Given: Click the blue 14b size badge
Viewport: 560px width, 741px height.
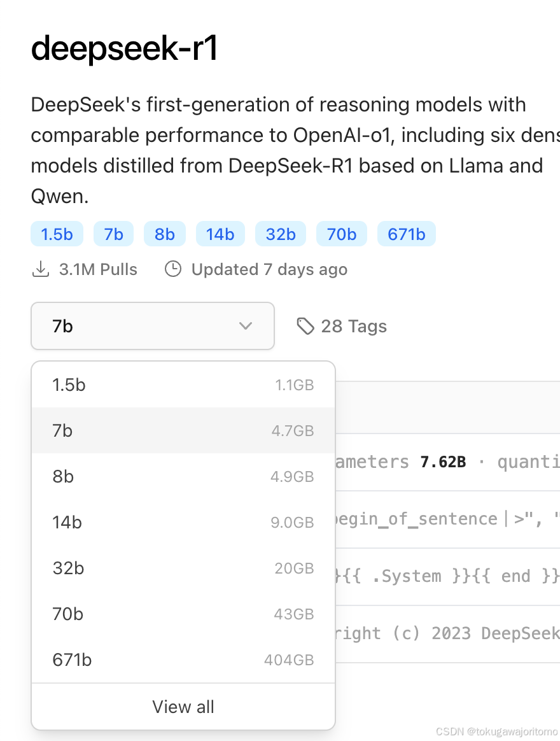Looking at the screenshot, I should coord(220,234).
